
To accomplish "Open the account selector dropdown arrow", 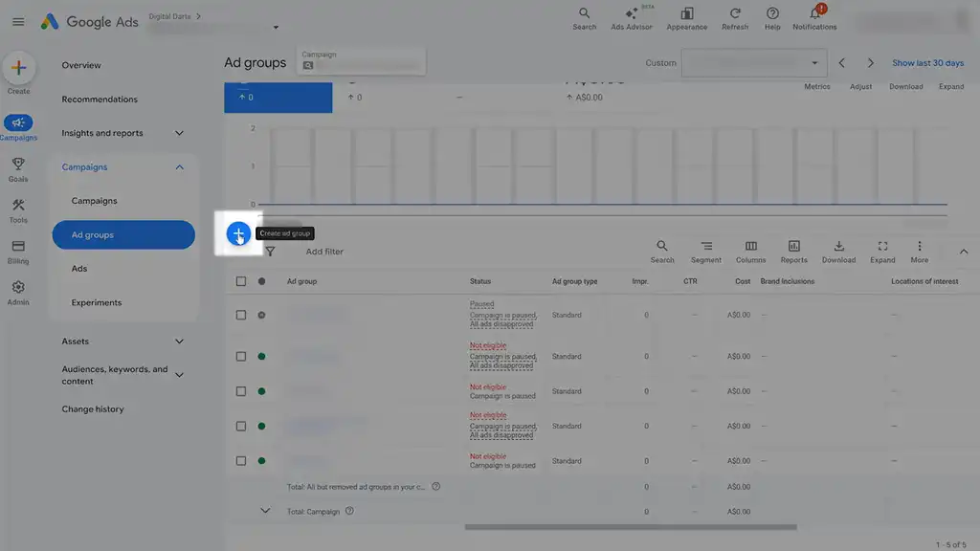I will click(x=276, y=28).
